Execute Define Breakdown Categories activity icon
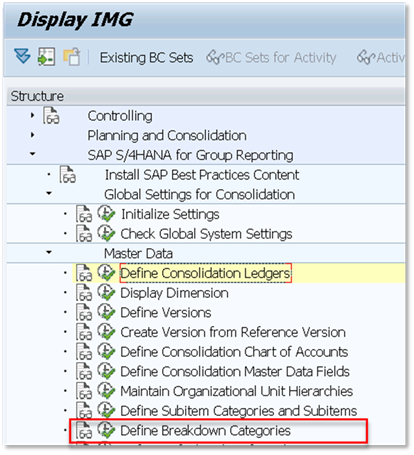The height and width of the screenshot is (455, 414). pyautogui.click(x=106, y=430)
